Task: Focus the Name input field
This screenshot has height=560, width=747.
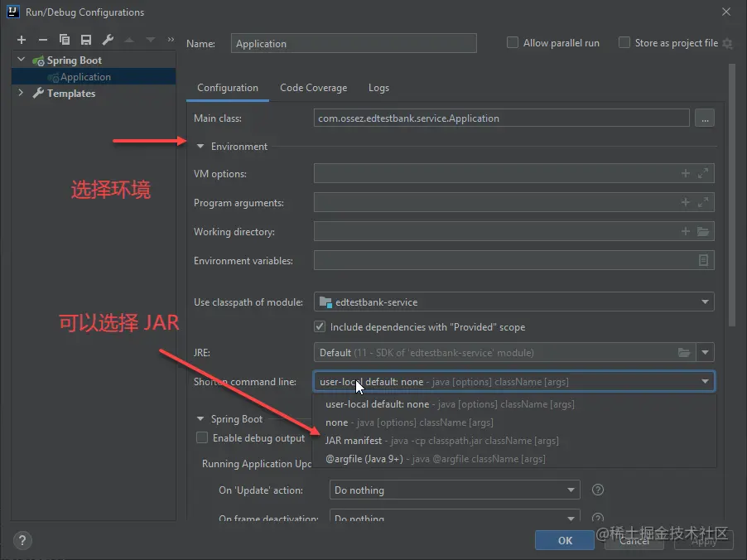Action: point(354,43)
